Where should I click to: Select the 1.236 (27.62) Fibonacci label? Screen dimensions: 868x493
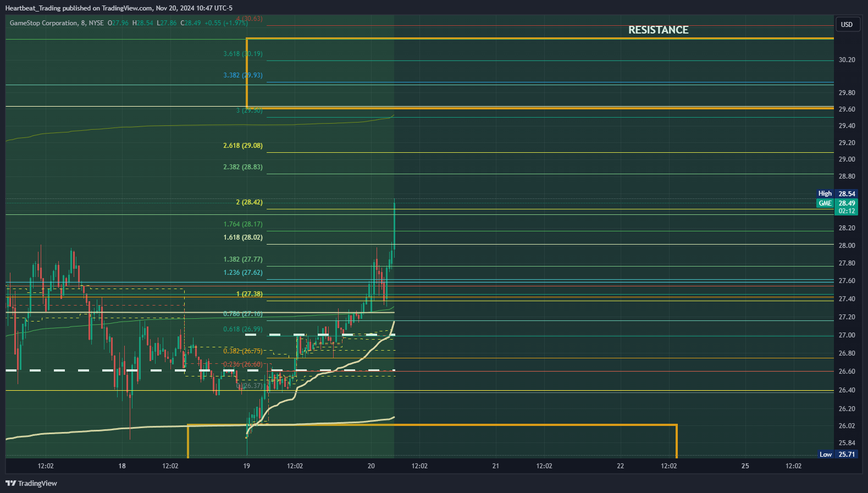pyautogui.click(x=243, y=273)
